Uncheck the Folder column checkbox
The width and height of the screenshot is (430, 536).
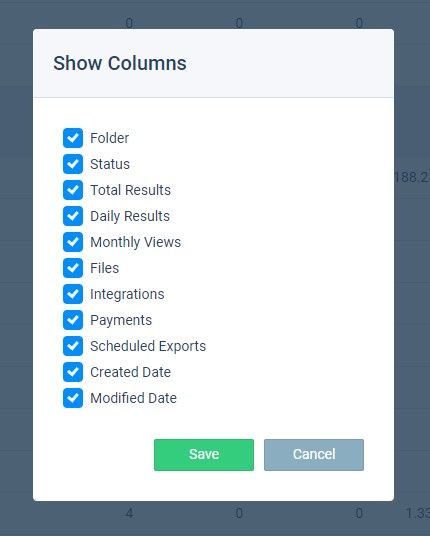[73, 138]
